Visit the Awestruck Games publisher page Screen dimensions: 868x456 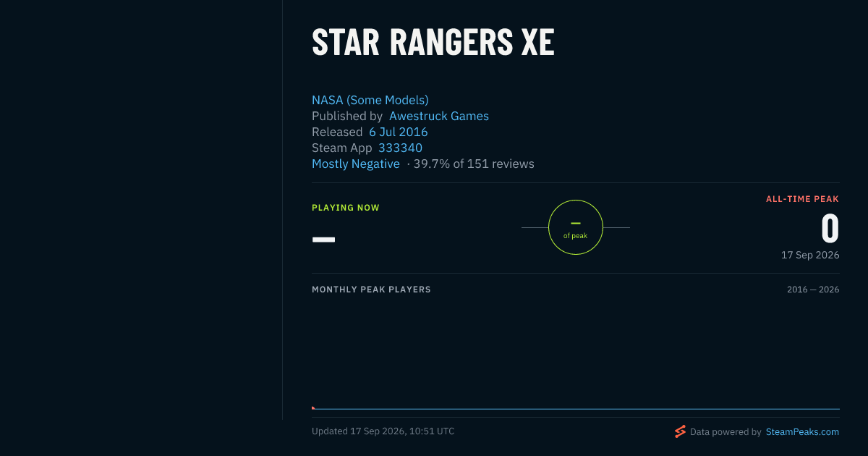(439, 116)
